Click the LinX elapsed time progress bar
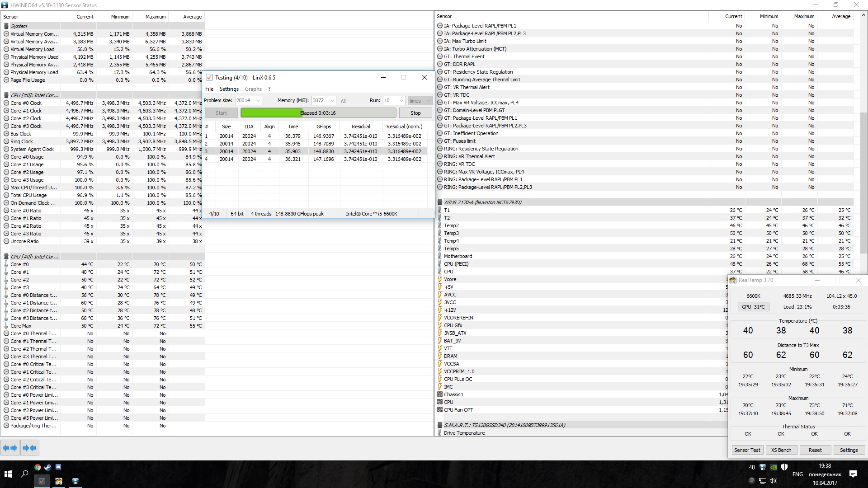Screen dimensions: 868x488 [318, 113]
